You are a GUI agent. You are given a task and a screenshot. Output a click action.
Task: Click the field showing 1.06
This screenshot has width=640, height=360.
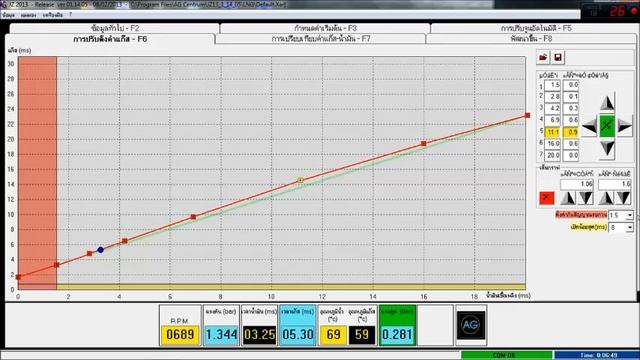(577, 184)
